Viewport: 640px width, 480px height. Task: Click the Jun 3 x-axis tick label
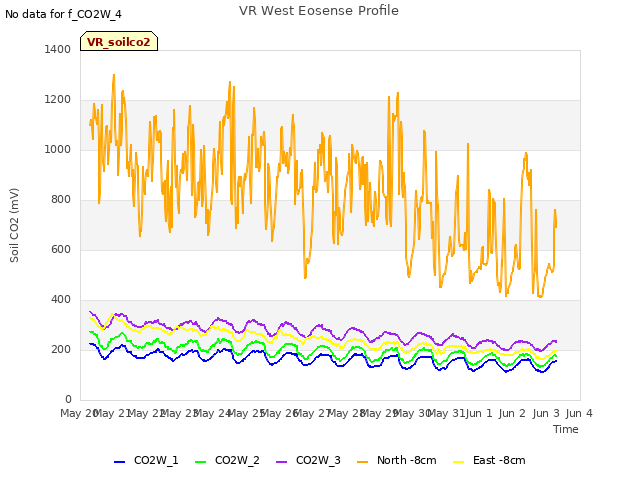coord(546,413)
